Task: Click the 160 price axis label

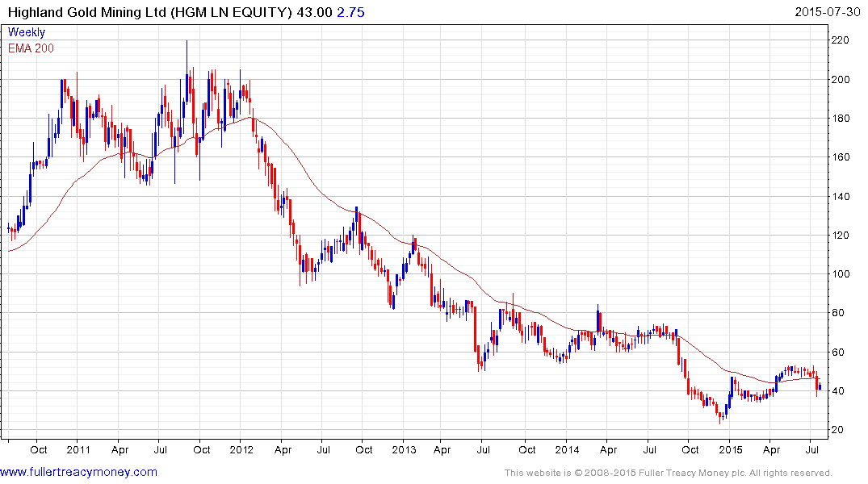Action: click(x=841, y=157)
